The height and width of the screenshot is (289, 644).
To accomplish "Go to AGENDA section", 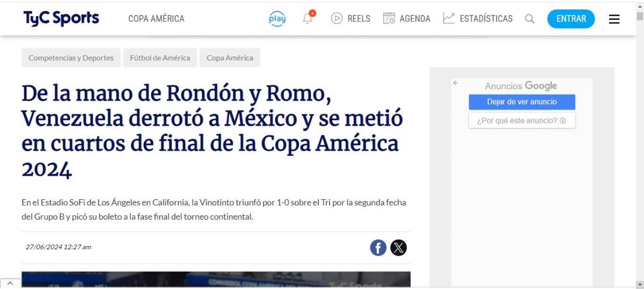I will [x=415, y=19].
